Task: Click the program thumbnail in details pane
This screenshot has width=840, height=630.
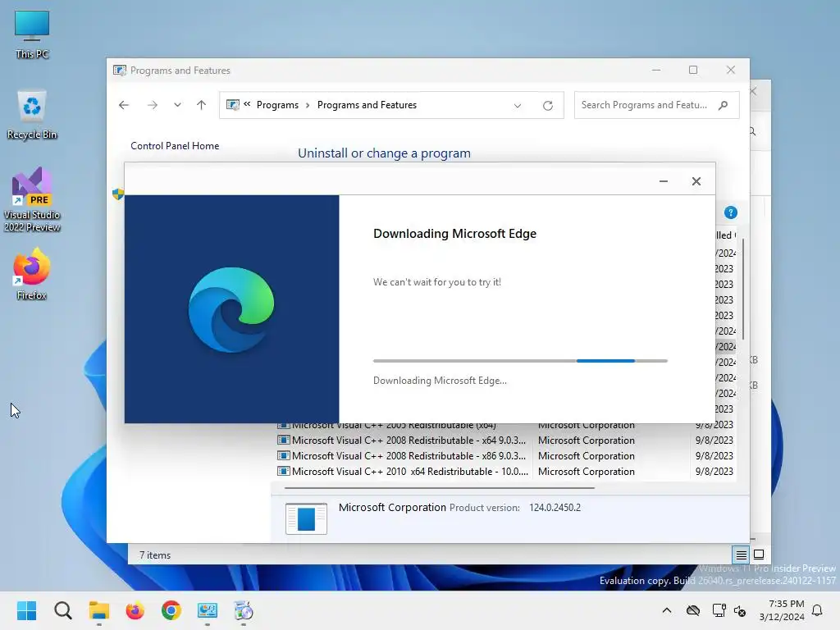Action: [x=306, y=518]
